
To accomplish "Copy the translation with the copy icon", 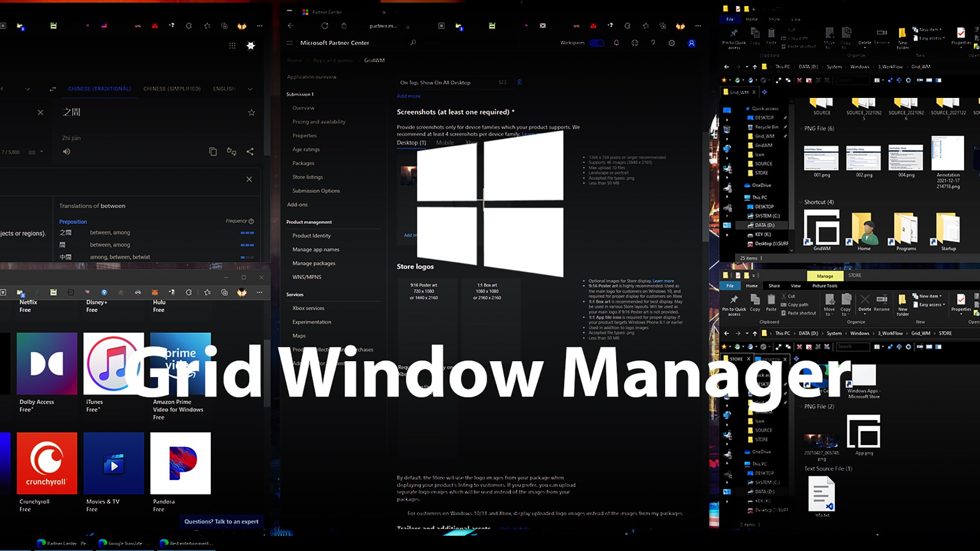I will (x=213, y=152).
